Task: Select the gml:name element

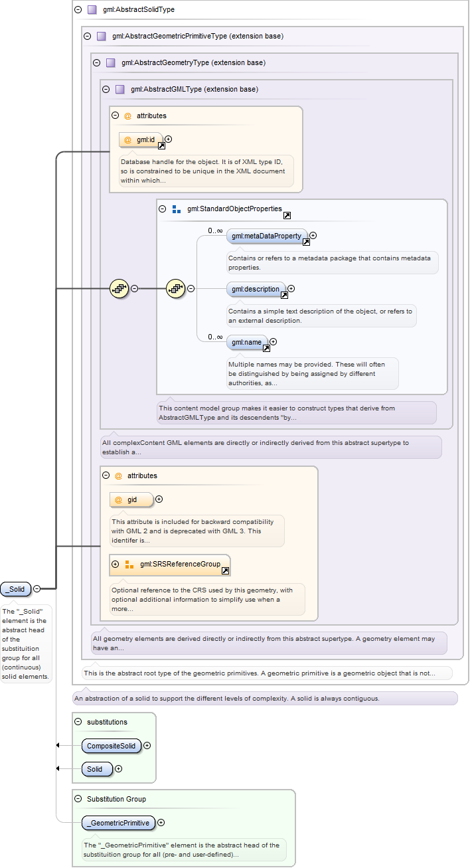Action: tap(247, 341)
